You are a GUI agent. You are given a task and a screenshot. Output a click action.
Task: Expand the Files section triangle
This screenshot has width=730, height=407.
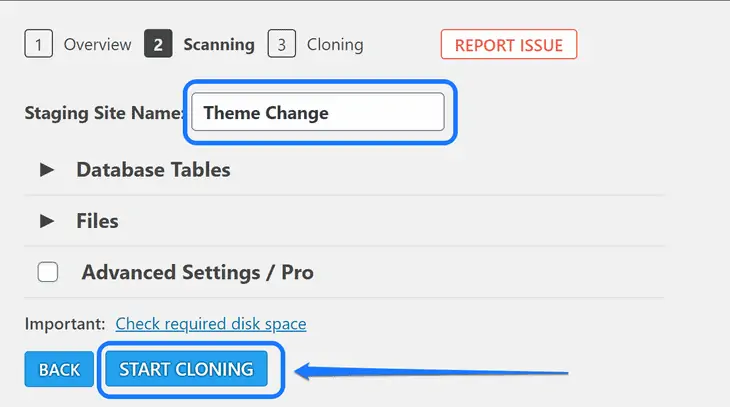click(47, 221)
